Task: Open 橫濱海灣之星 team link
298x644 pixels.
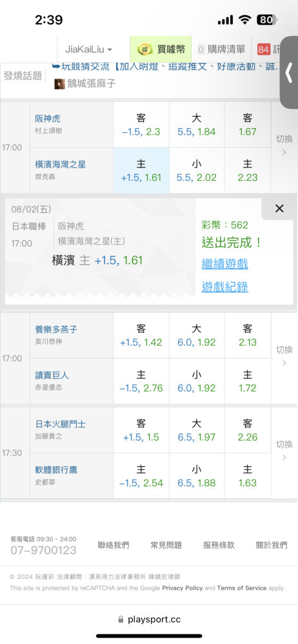Action: pos(61,164)
